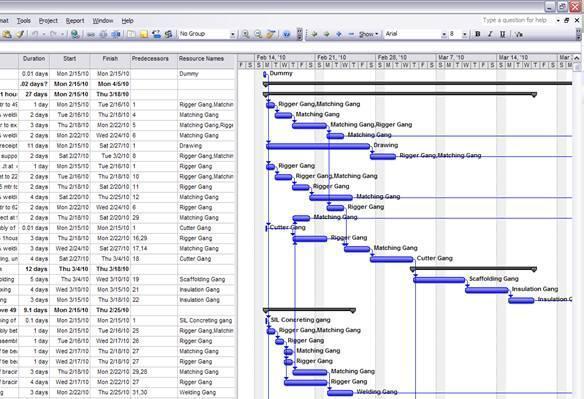The width and height of the screenshot is (584, 399).
Task: Click the blue Help question mark icon
Action: [x=286, y=34]
